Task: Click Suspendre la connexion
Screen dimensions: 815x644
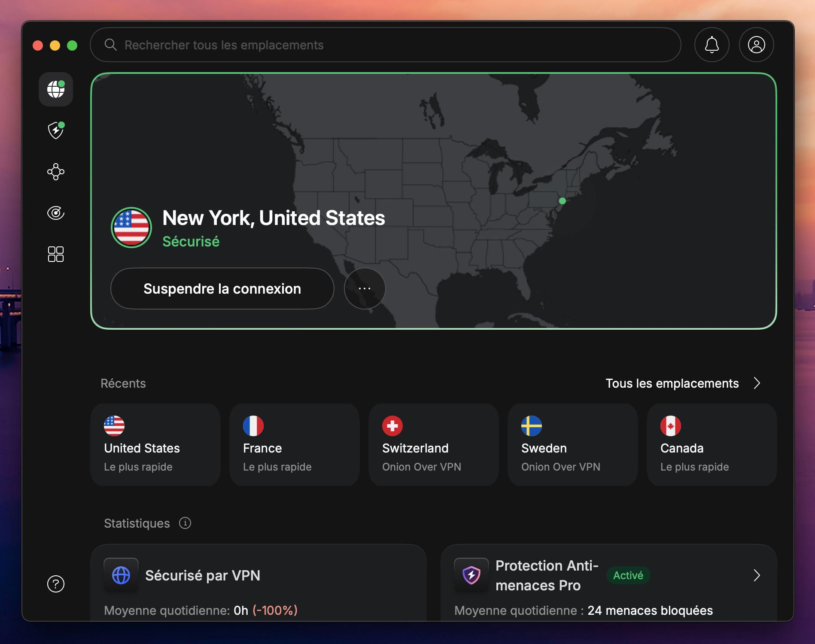Action: coord(222,289)
